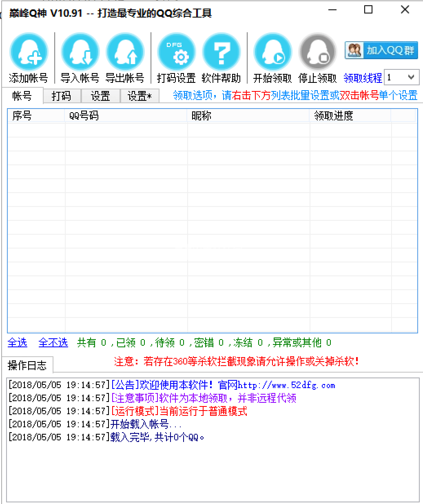Click the green 共有 0 status counter text
Viewport: 423px width, 504px height.
point(92,342)
